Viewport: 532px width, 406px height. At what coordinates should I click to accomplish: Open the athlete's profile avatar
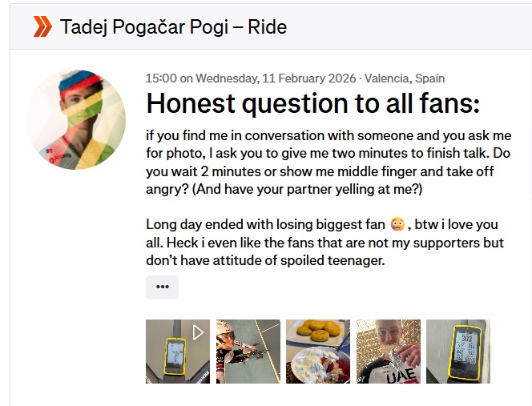click(x=75, y=119)
